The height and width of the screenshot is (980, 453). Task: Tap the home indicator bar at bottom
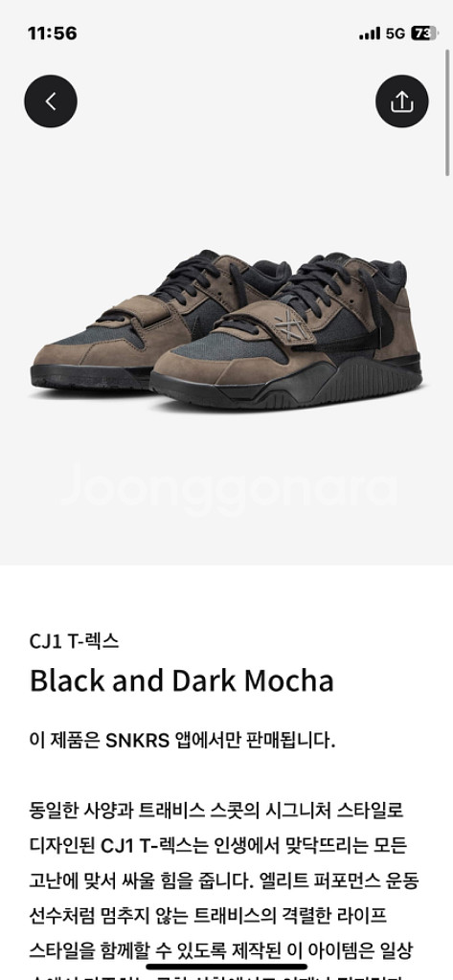click(x=226, y=967)
